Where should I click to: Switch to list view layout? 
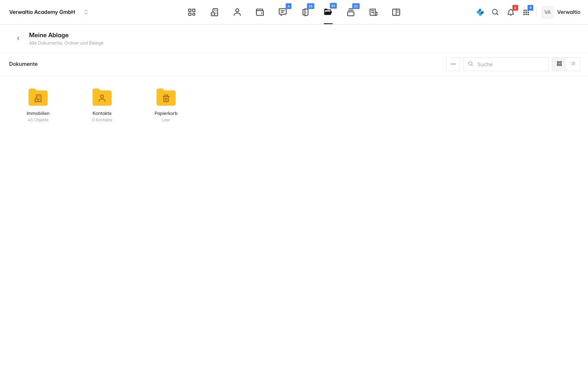tap(573, 64)
